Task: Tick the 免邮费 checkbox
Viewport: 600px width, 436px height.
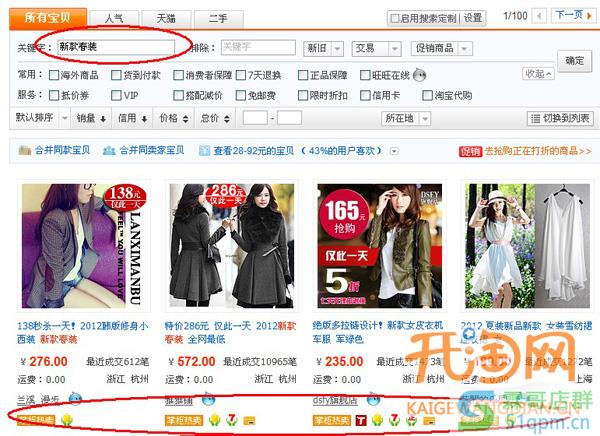Action: (241, 95)
